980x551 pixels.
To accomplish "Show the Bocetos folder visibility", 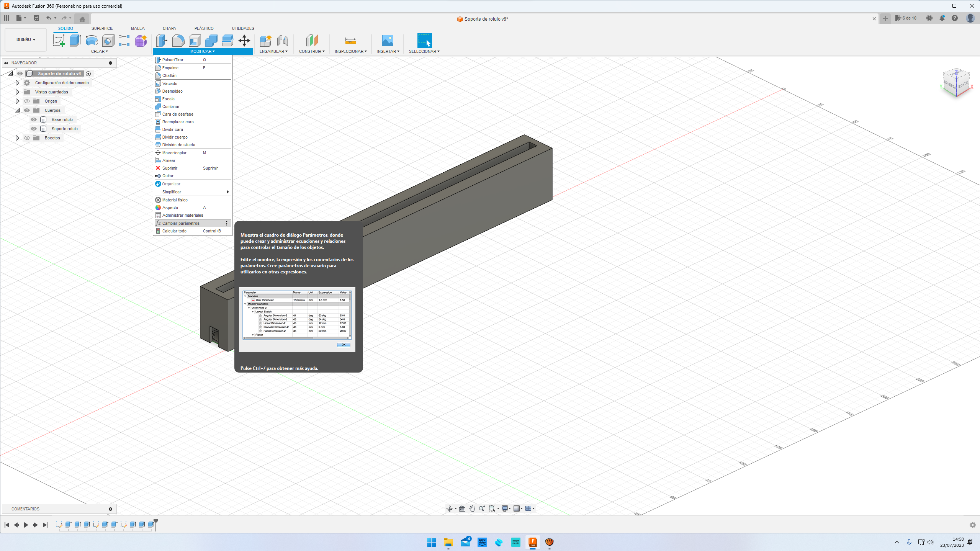I will [27, 138].
